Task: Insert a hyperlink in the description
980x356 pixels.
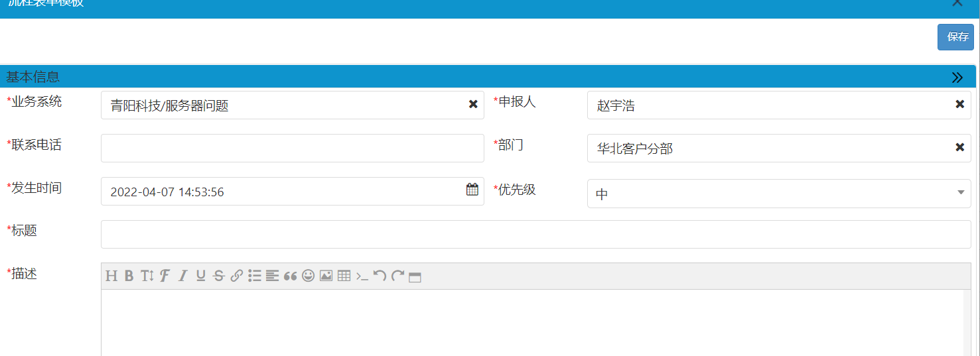Action: 236,276
